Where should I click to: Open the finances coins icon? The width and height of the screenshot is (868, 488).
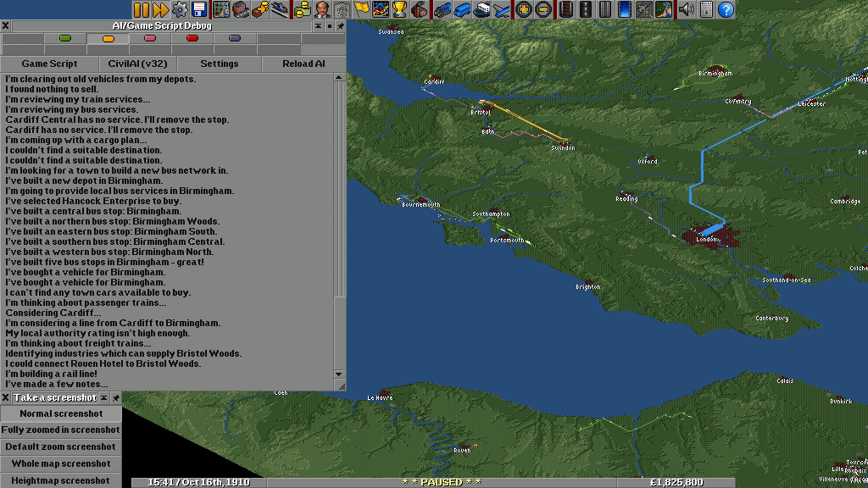click(x=301, y=10)
